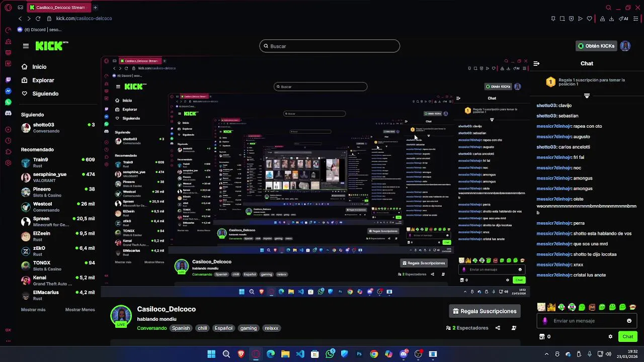This screenshot has width=644, height=362.
Task: Open chat settings gear icon
Action: click(x=610, y=336)
